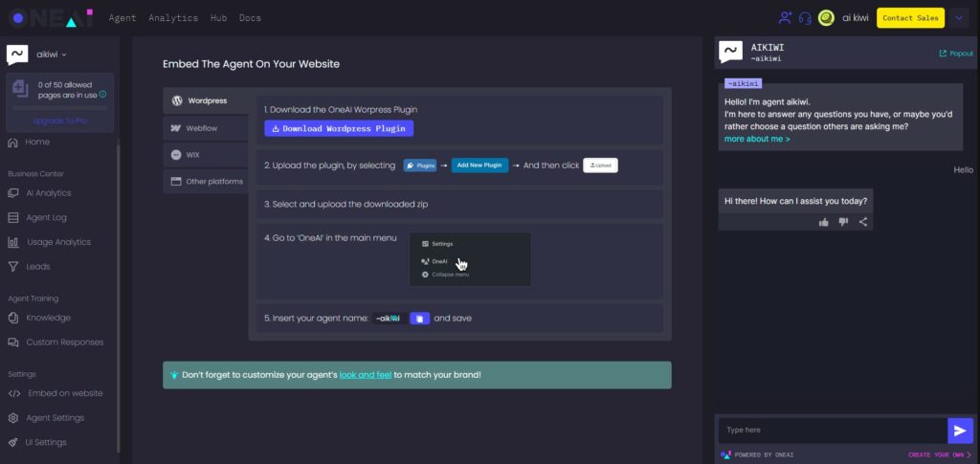Open Agent Settings
Screen dimensions: 980x464
pos(46,418)
